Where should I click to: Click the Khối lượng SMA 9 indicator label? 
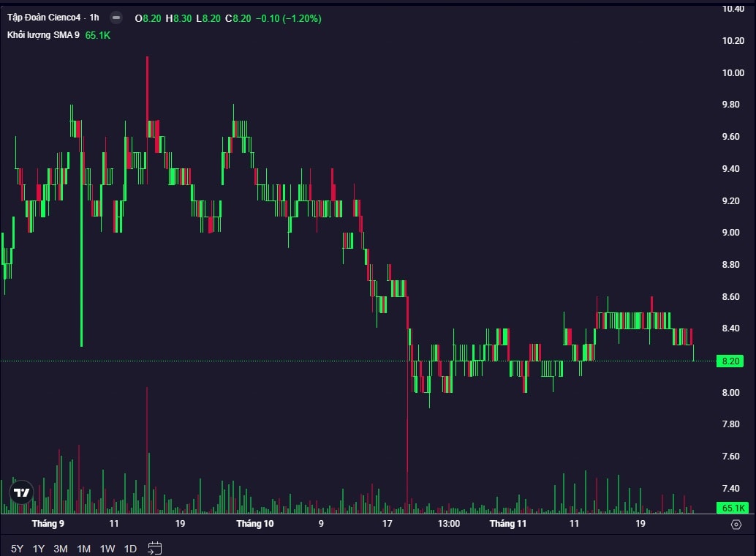click(x=43, y=35)
